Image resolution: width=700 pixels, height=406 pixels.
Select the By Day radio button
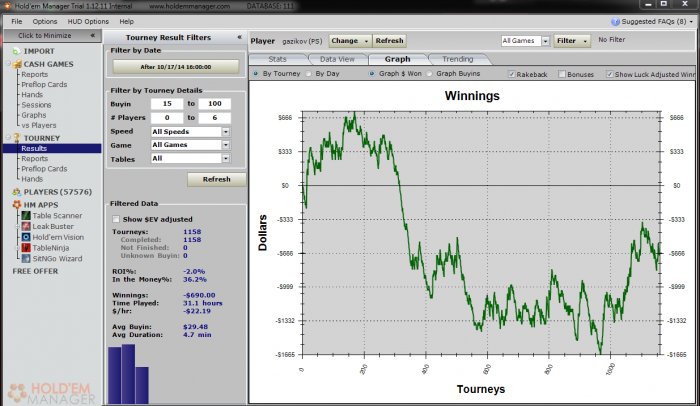point(309,74)
